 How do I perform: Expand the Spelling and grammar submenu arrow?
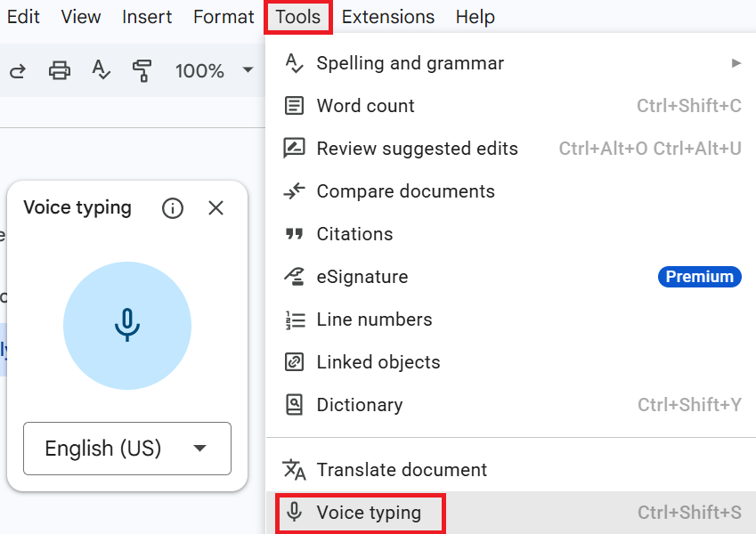point(736,62)
